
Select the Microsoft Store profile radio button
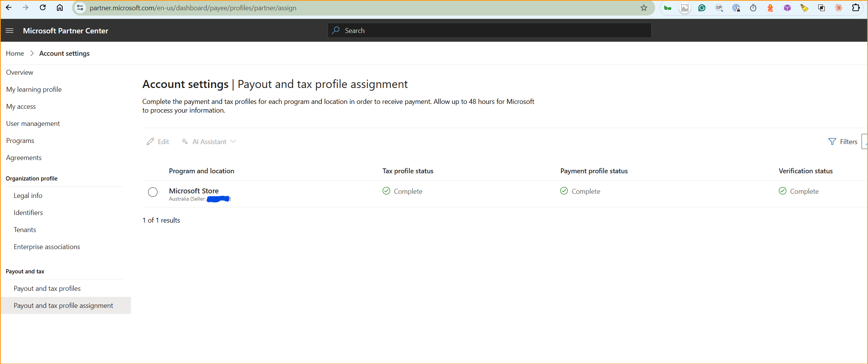pyautogui.click(x=153, y=192)
